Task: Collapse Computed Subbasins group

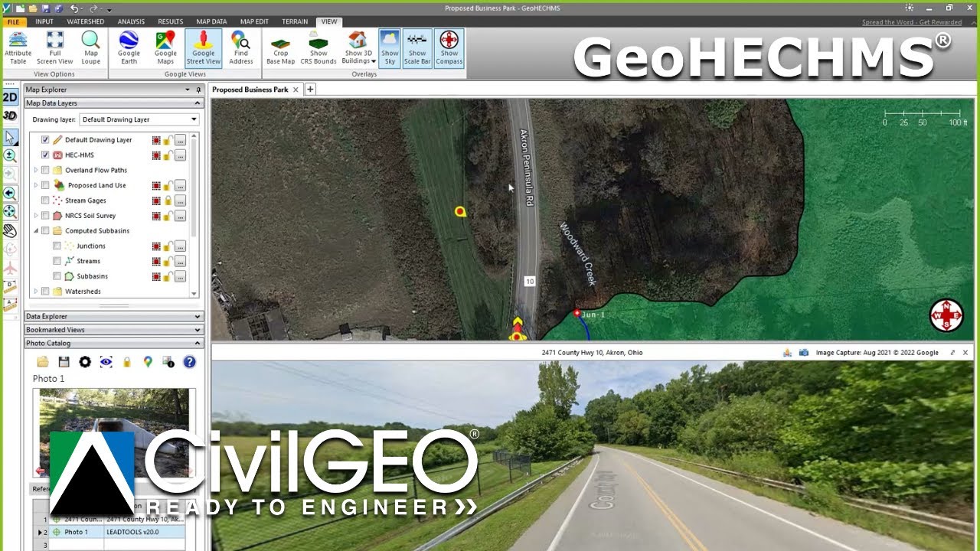Action: (x=35, y=230)
